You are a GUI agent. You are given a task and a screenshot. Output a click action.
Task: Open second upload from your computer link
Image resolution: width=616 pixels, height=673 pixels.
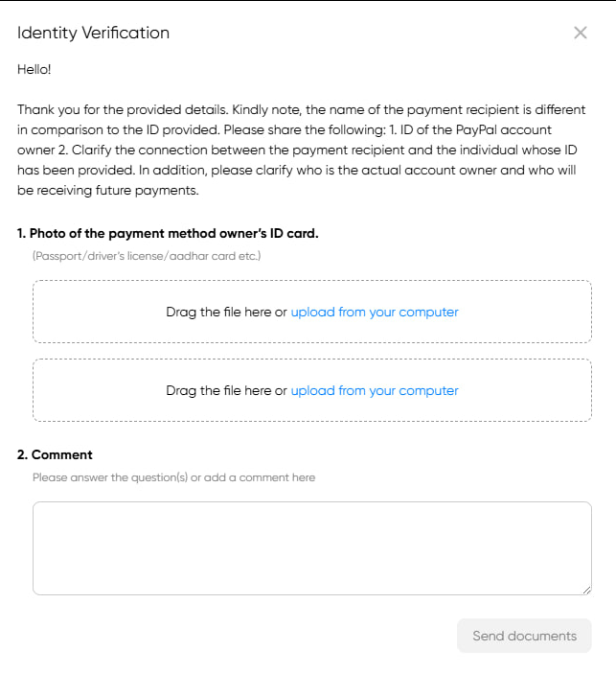click(375, 390)
